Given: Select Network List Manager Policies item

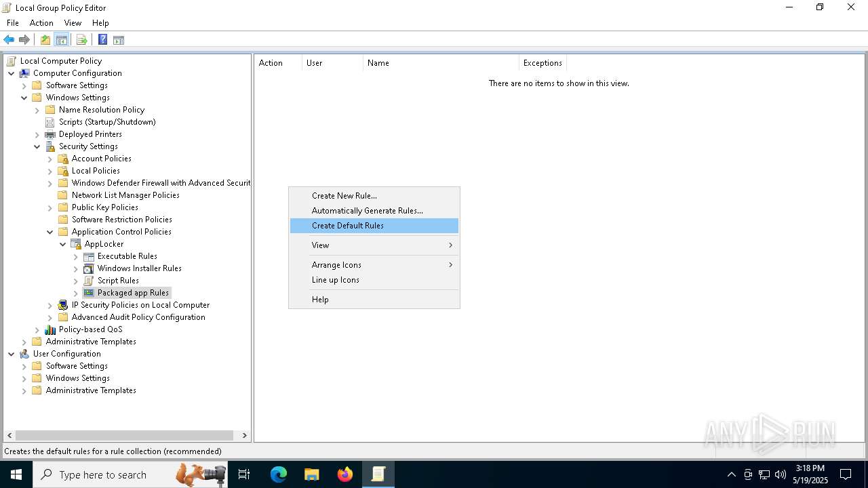Looking at the screenshot, I should [125, 195].
